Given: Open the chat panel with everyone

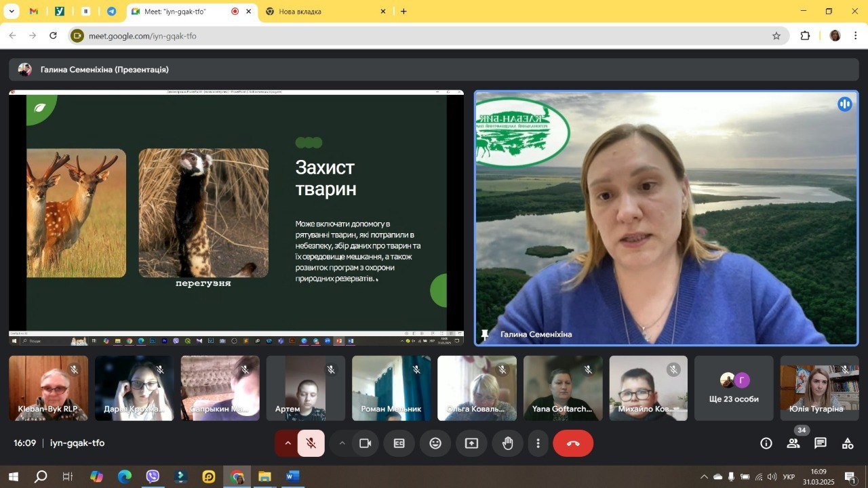Looking at the screenshot, I should point(821,443).
